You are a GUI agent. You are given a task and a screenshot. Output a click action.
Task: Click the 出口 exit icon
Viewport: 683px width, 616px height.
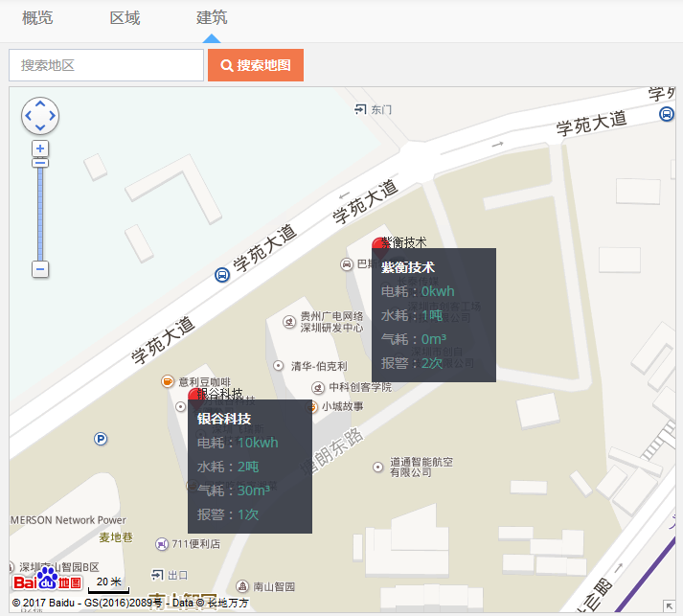click(x=157, y=575)
